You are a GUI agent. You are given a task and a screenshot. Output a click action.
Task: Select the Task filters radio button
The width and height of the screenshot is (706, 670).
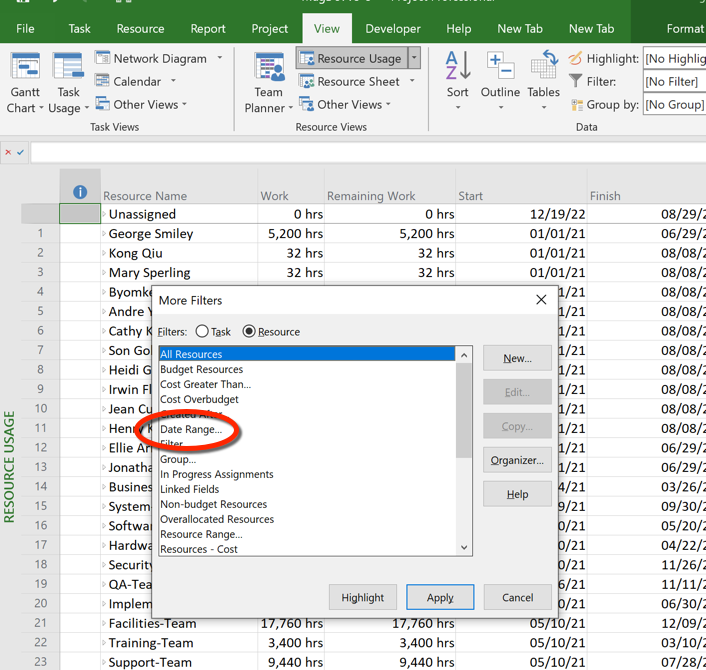pos(202,331)
